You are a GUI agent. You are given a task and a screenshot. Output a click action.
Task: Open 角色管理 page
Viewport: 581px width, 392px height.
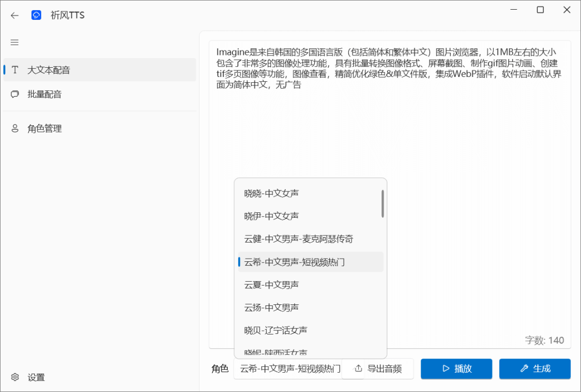coord(100,129)
